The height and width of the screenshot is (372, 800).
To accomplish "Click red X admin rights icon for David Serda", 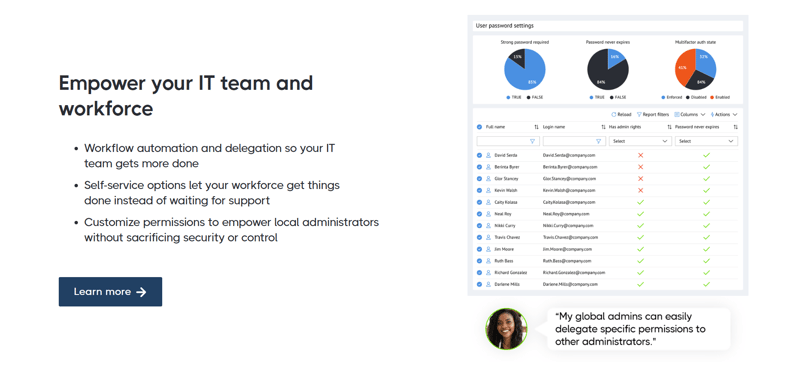I will click(x=641, y=155).
